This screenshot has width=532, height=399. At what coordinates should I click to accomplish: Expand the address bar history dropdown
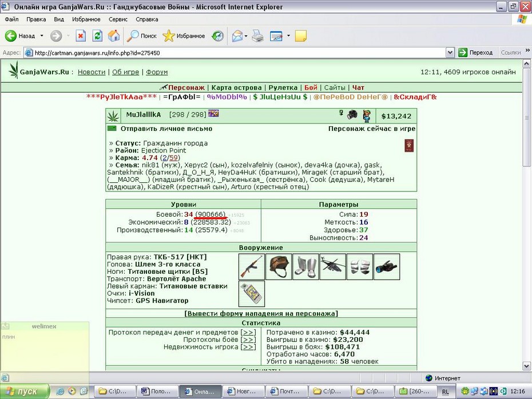pyautogui.click(x=450, y=53)
